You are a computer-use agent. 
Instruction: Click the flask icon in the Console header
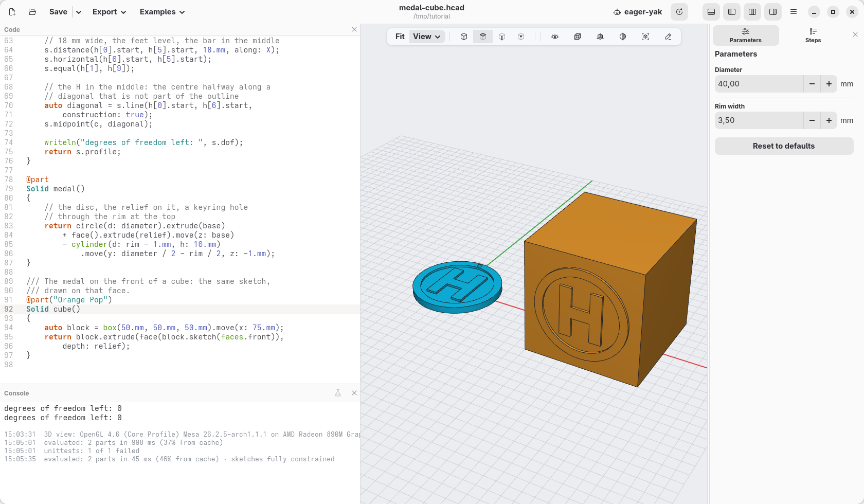pos(338,393)
